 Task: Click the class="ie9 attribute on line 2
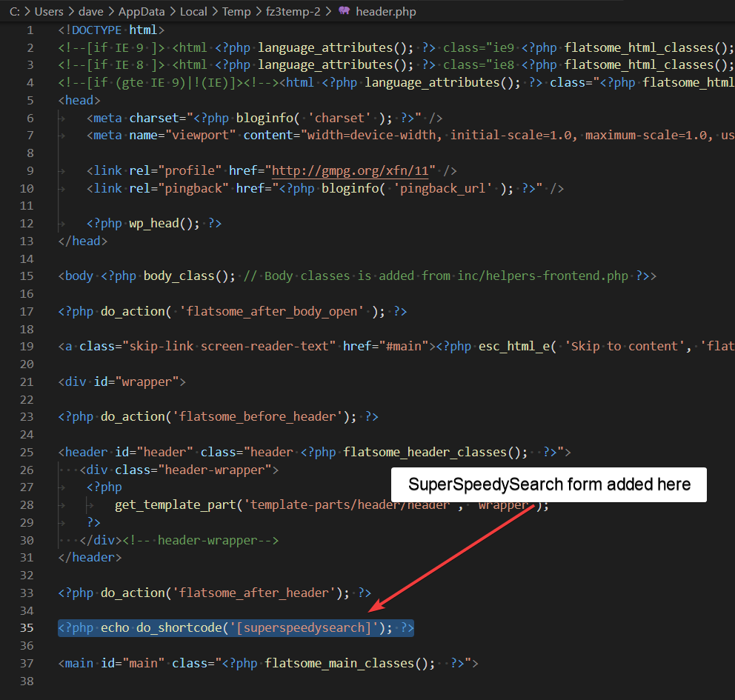[x=479, y=48]
